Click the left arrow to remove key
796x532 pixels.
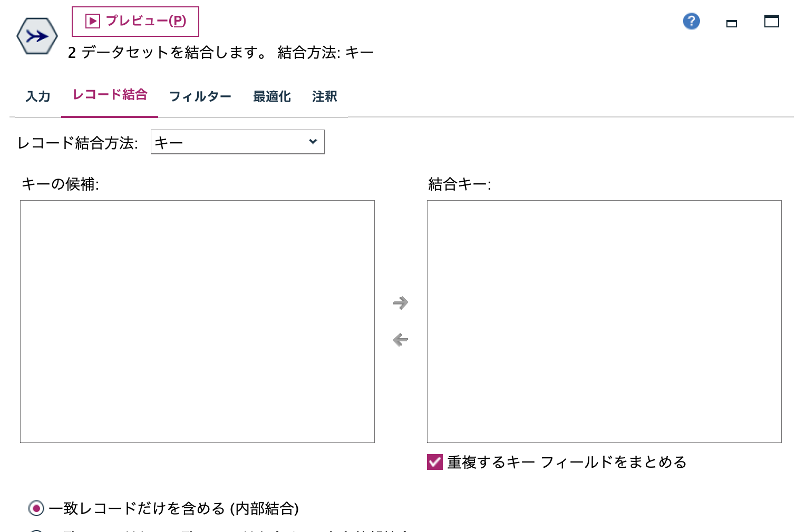tap(400, 340)
